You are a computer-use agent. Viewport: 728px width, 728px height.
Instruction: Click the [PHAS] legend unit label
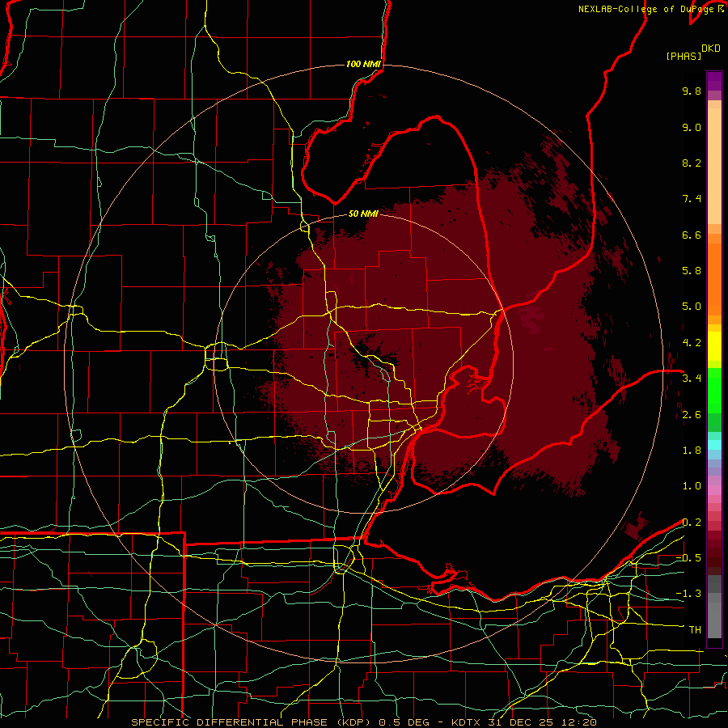click(684, 56)
